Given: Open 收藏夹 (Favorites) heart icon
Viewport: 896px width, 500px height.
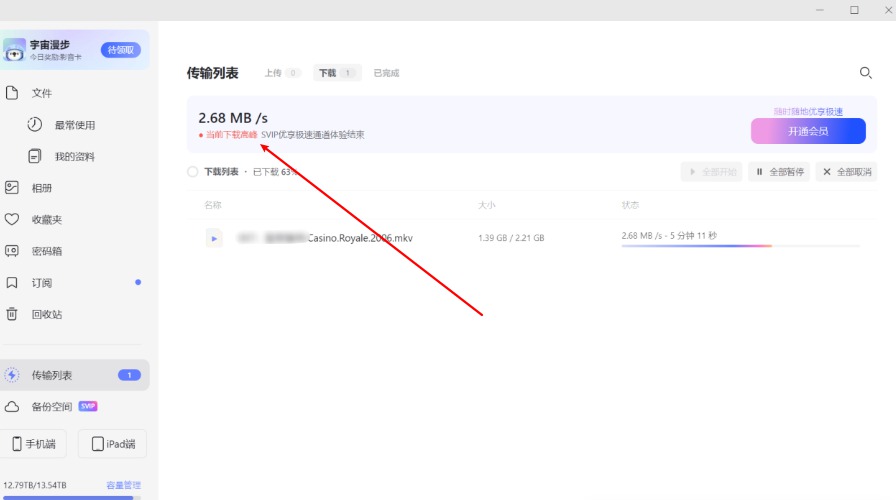Looking at the screenshot, I should click(12, 219).
